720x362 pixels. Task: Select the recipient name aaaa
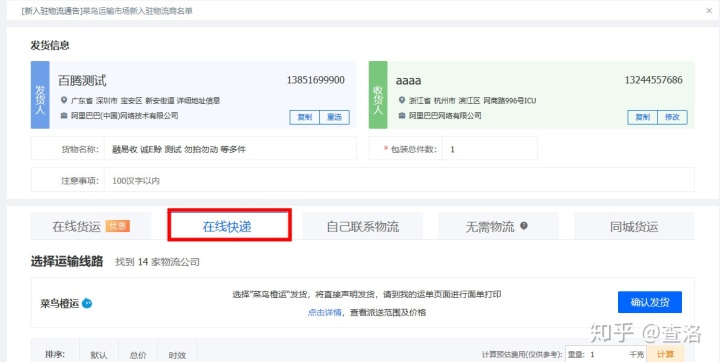pyautogui.click(x=408, y=81)
